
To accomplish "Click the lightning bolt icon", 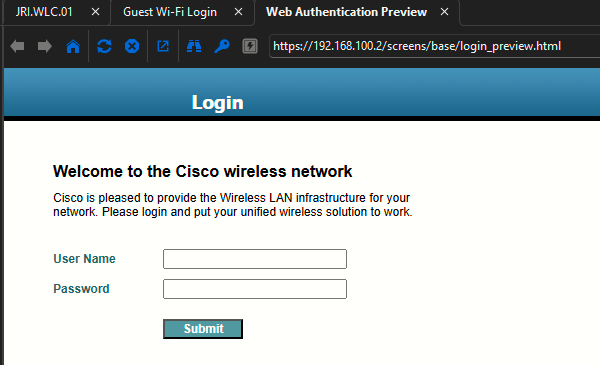I will click(x=250, y=46).
